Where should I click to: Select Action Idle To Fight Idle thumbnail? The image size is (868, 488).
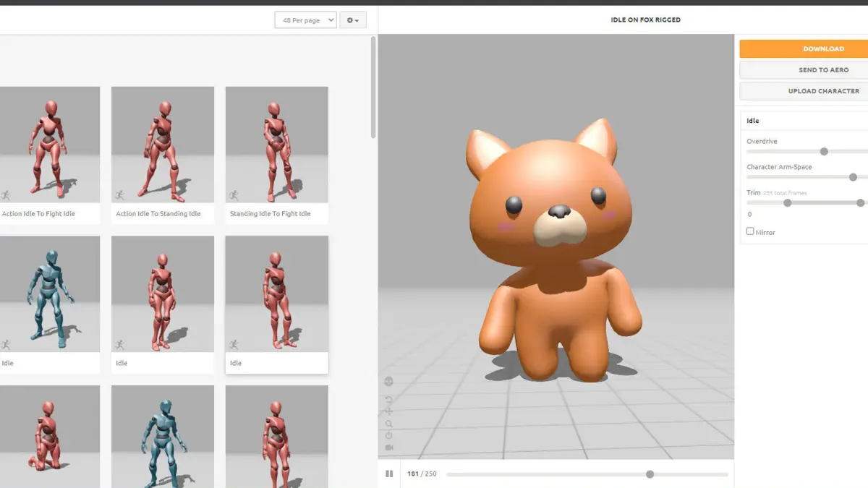[x=48, y=145]
